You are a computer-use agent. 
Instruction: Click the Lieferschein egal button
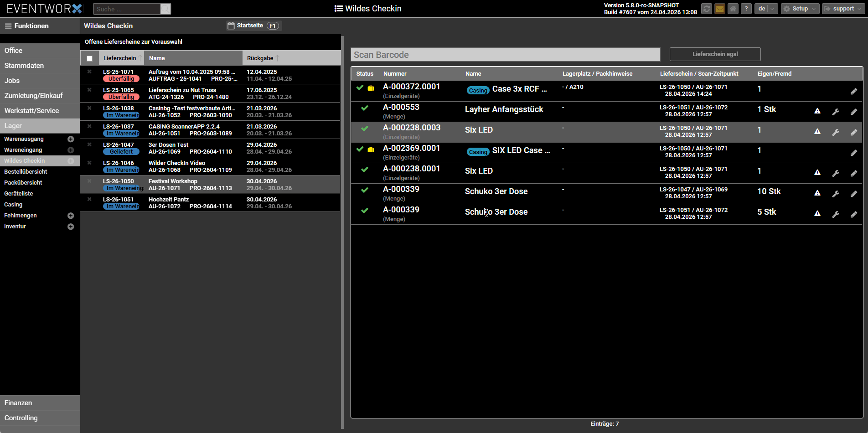coord(715,54)
